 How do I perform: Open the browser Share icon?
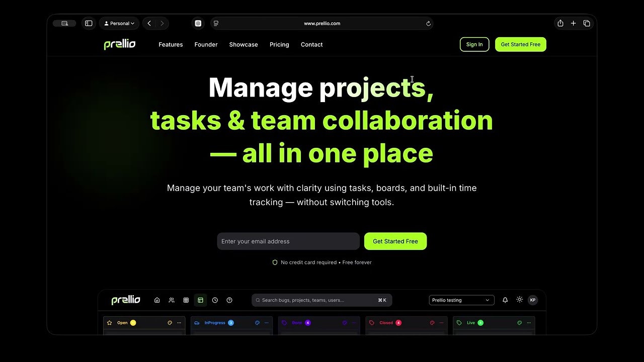560,23
